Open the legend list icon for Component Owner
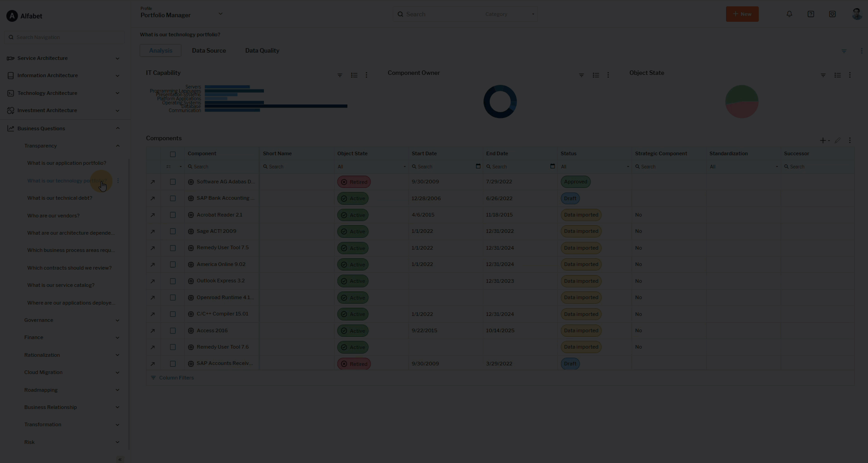This screenshot has height=463, width=868. (596, 75)
